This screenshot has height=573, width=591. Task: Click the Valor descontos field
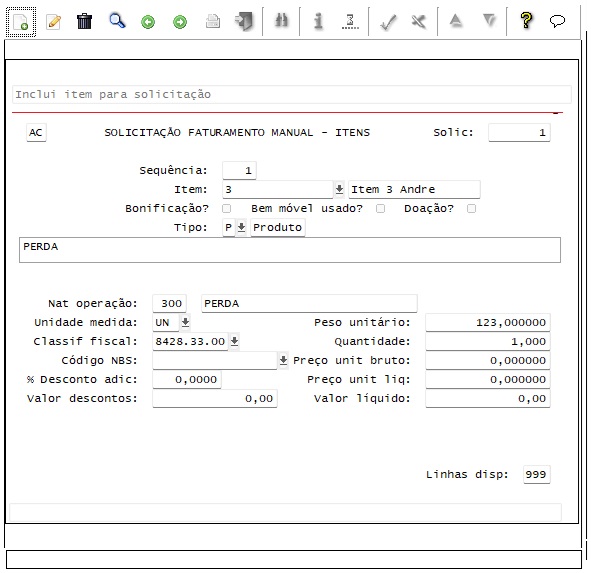(x=214, y=398)
